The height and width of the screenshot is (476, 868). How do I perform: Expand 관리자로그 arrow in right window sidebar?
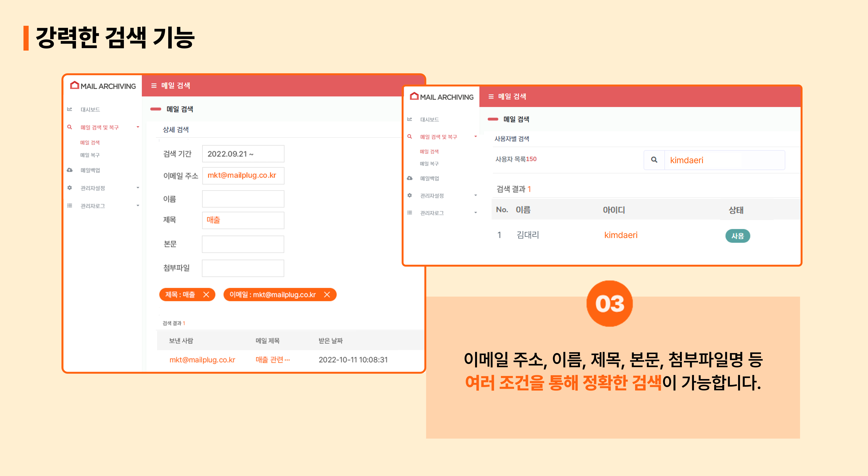[x=476, y=213]
